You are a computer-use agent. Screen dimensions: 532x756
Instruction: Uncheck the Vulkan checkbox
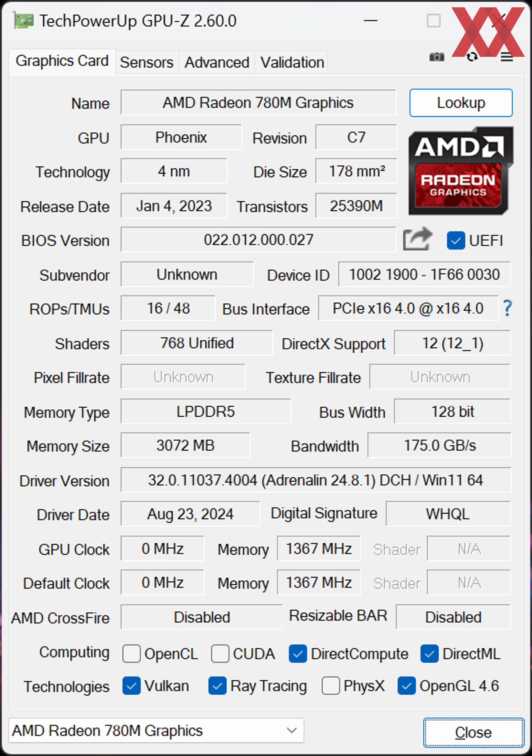point(131,686)
